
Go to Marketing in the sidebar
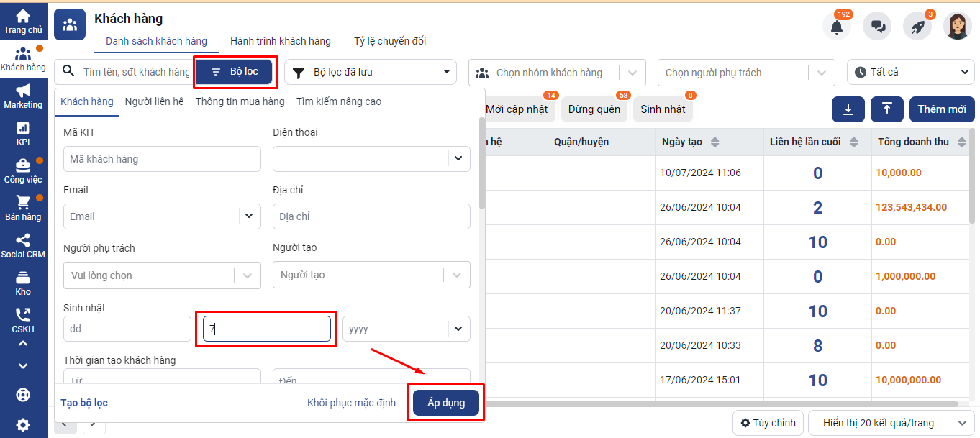tap(23, 96)
